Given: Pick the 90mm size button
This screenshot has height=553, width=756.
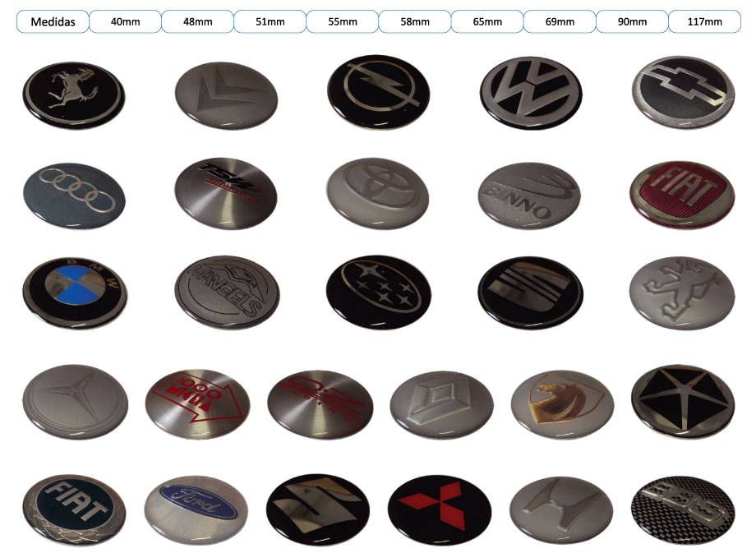Looking at the screenshot, I should [632, 21].
